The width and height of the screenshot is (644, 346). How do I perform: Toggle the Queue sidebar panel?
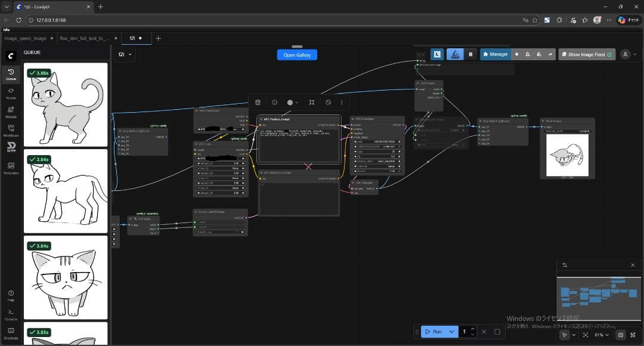tap(11, 74)
